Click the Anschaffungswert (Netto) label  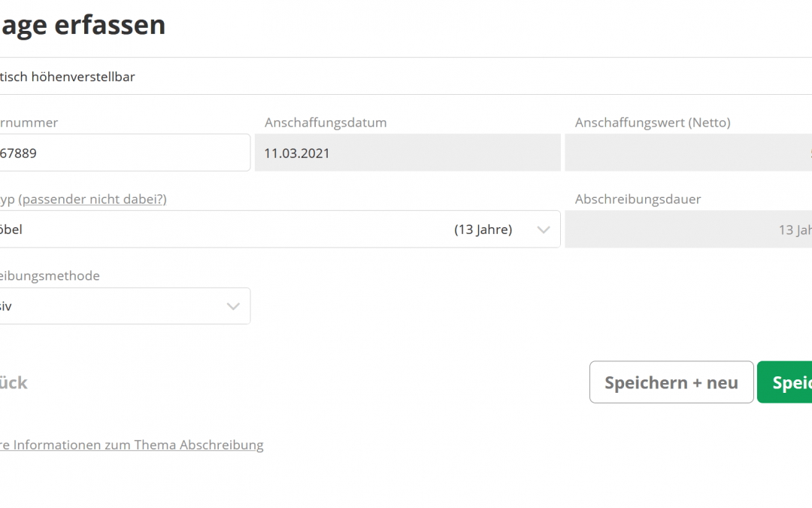click(653, 123)
